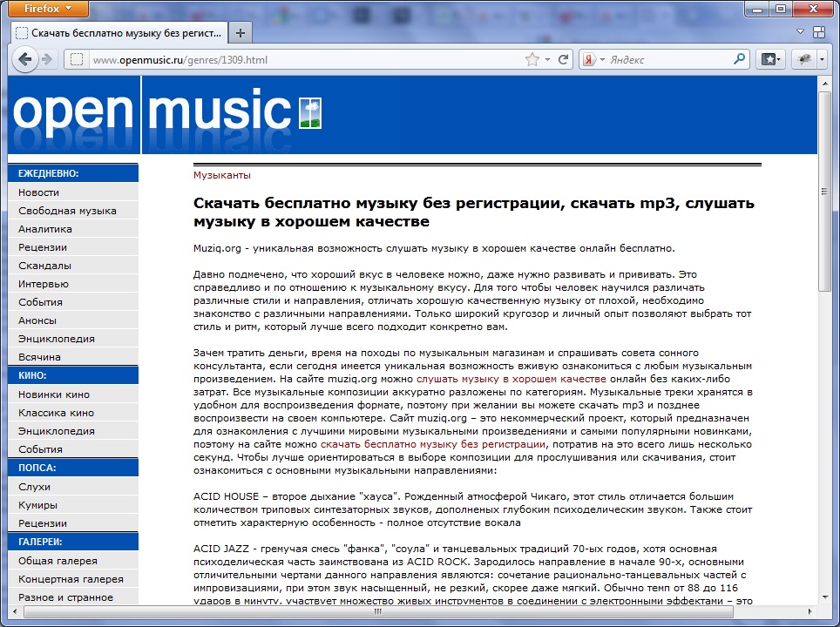Image resolution: width=840 pixels, height=627 pixels.
Task: Open Интервью in the sidebar
Action: coord(73,284)
